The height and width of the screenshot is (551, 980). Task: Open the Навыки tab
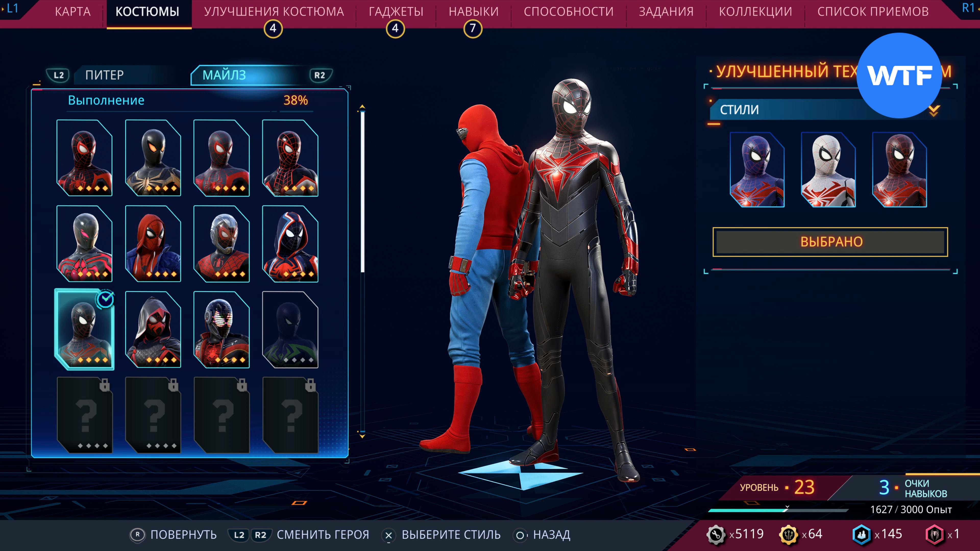(x=473, y=12)
